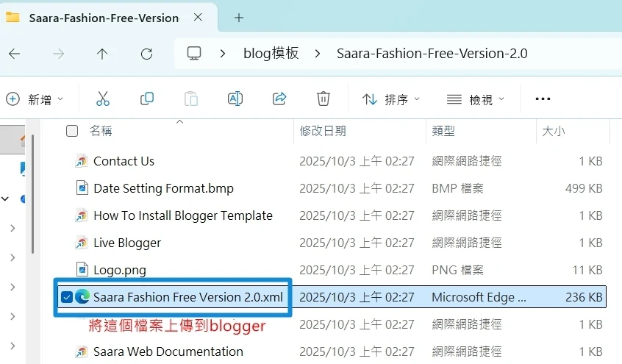Click the Live Blogger shortcut icon

(82, 243)
